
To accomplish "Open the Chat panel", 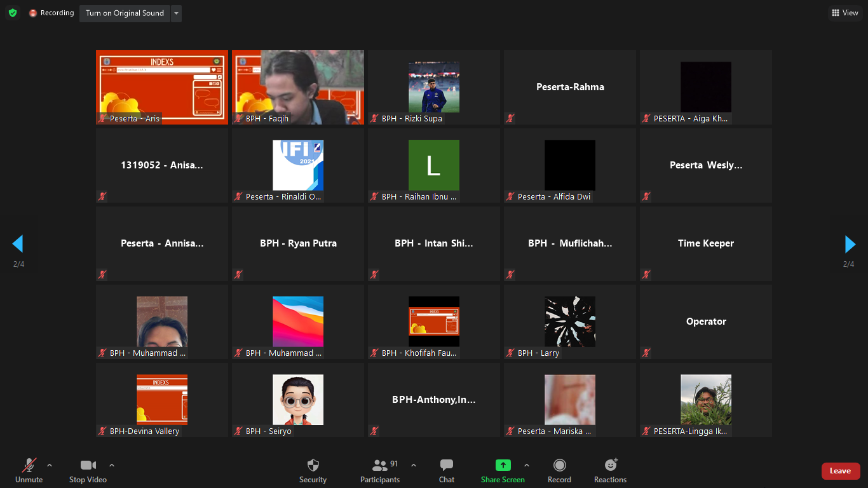I will point(447,471).
